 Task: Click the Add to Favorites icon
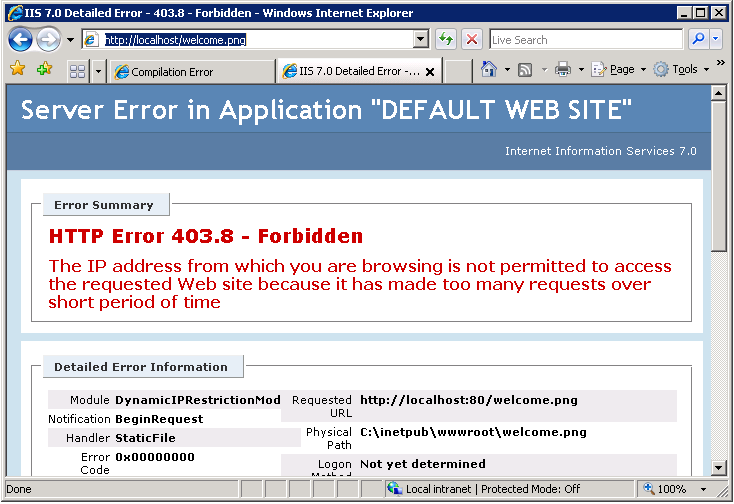click(x=44, y=70)
